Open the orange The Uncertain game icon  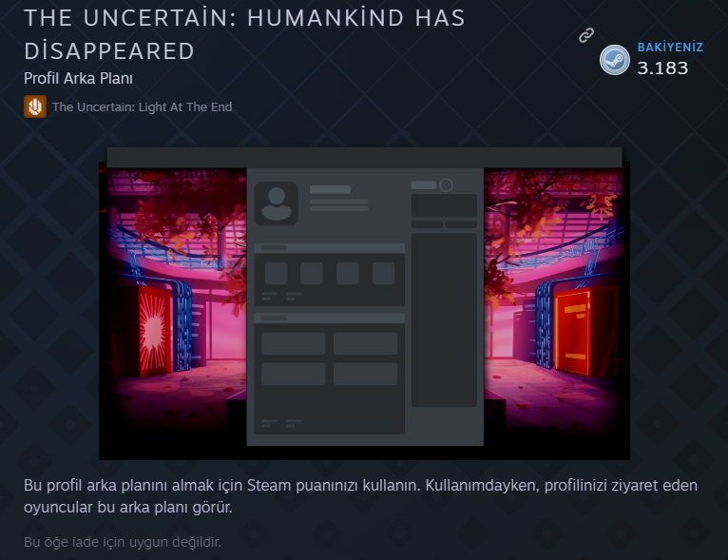[35, 106]
